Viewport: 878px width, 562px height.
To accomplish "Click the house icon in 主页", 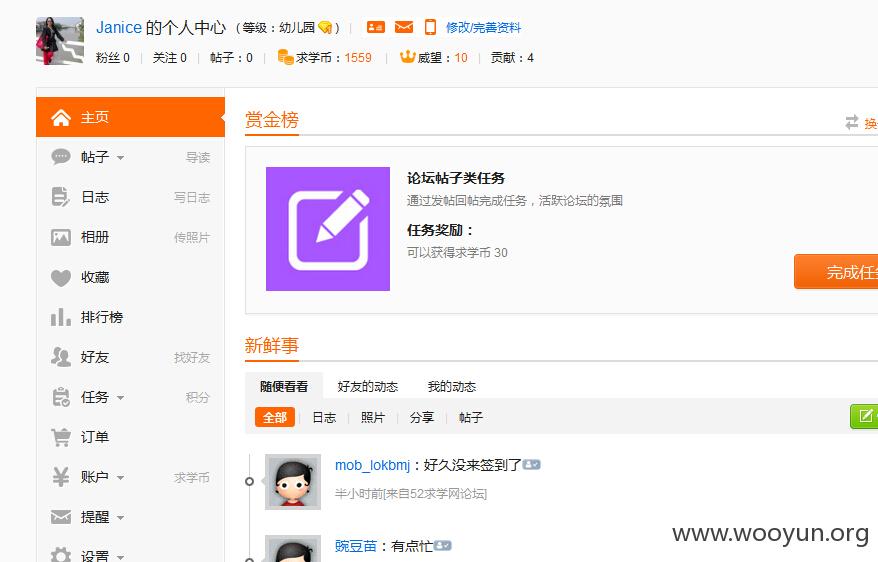I will coord(61,117).
